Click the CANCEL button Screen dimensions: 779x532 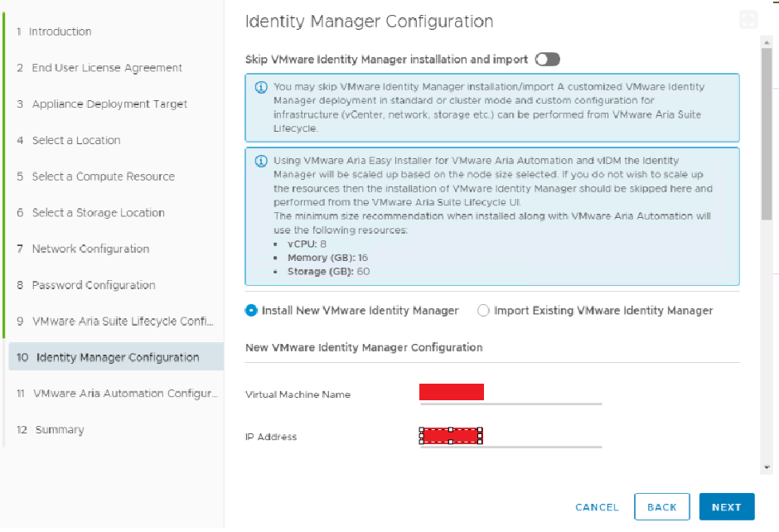pyautogui.click(x=597, y=507)
